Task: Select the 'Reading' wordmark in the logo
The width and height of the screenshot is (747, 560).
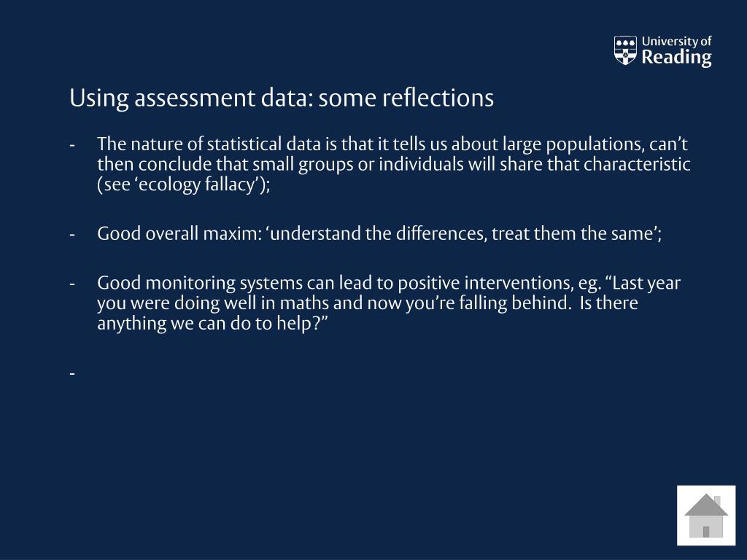Action: (x=676, y=58)
